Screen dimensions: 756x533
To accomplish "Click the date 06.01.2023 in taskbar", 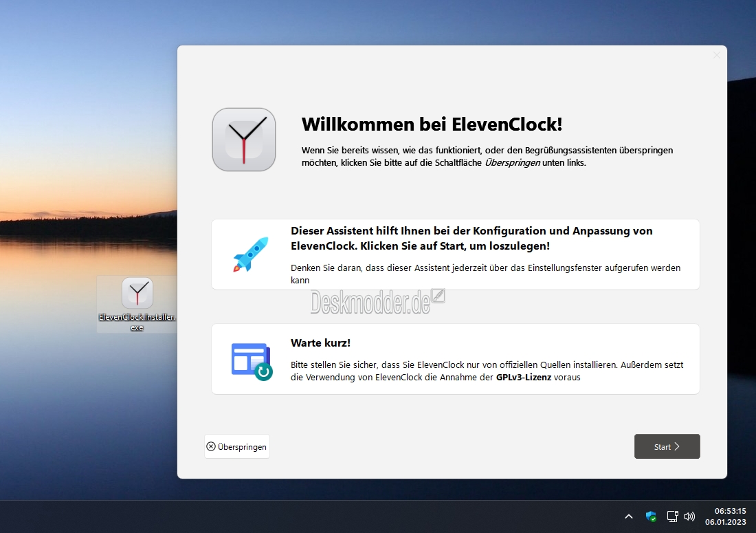I will tap(726, 522).
